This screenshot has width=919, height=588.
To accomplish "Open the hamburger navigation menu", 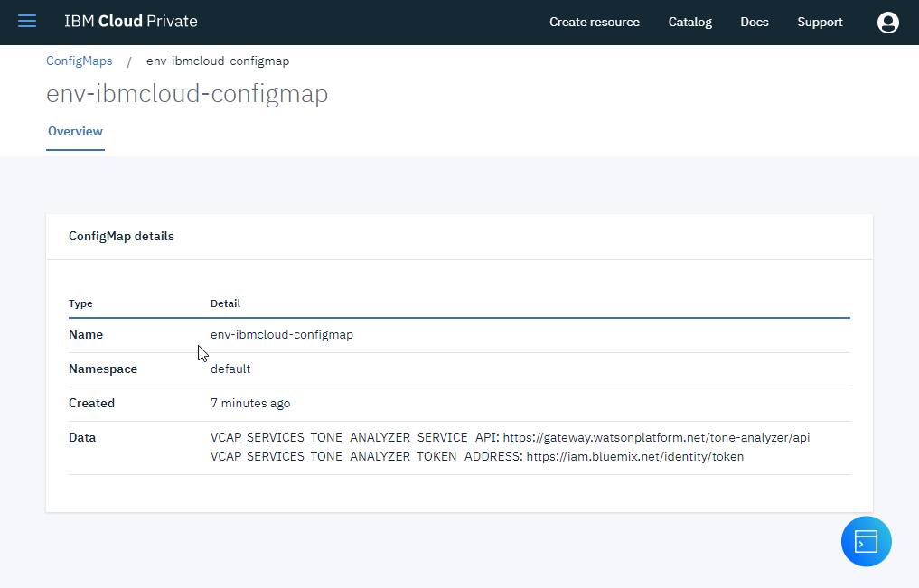I will 27,22.
